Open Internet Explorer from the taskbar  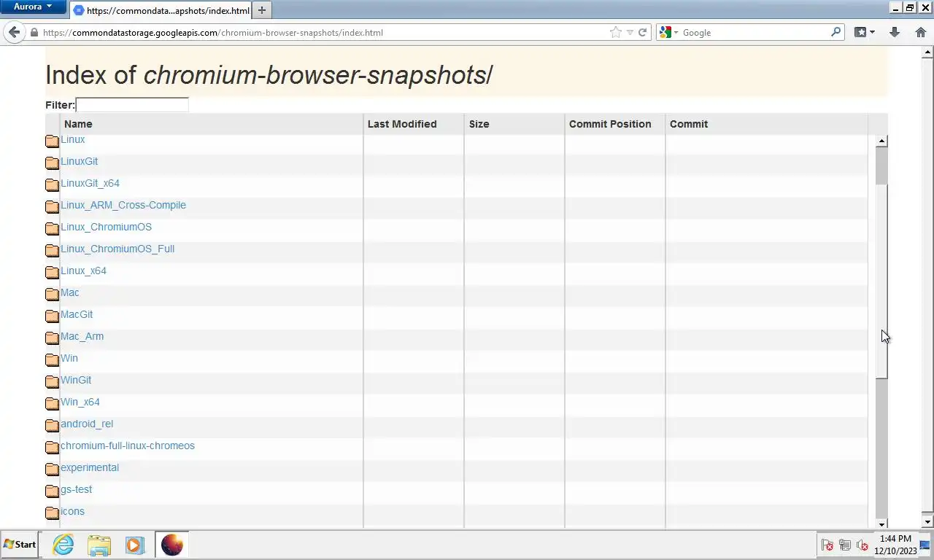(x=63, y=545)
